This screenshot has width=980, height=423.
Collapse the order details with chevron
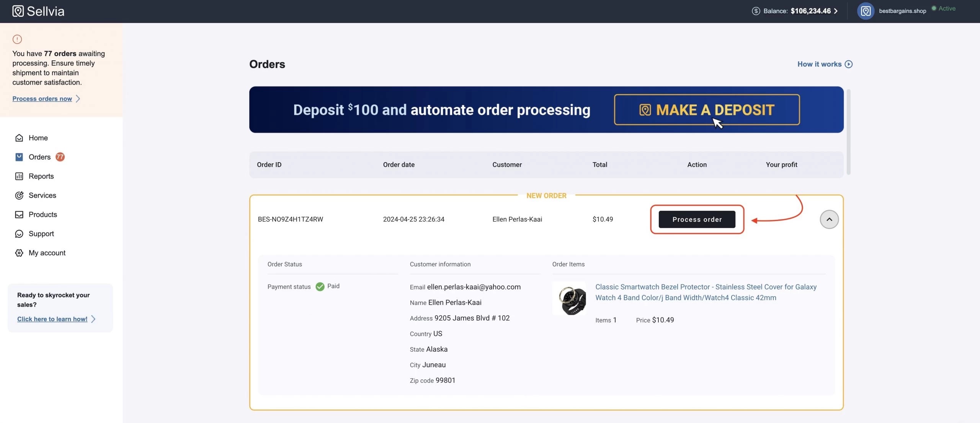tap(829, 220)
